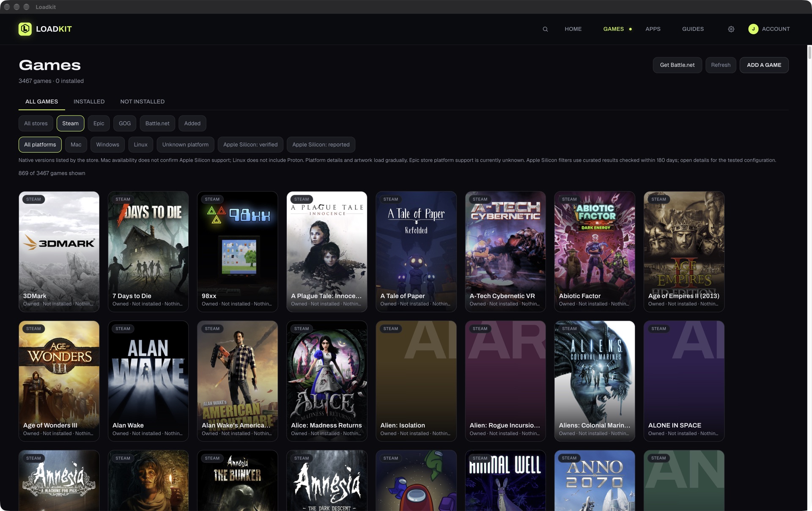Screen dimensions: 812x511
Task: Open the APPS nav item
Action: point(653,29)
